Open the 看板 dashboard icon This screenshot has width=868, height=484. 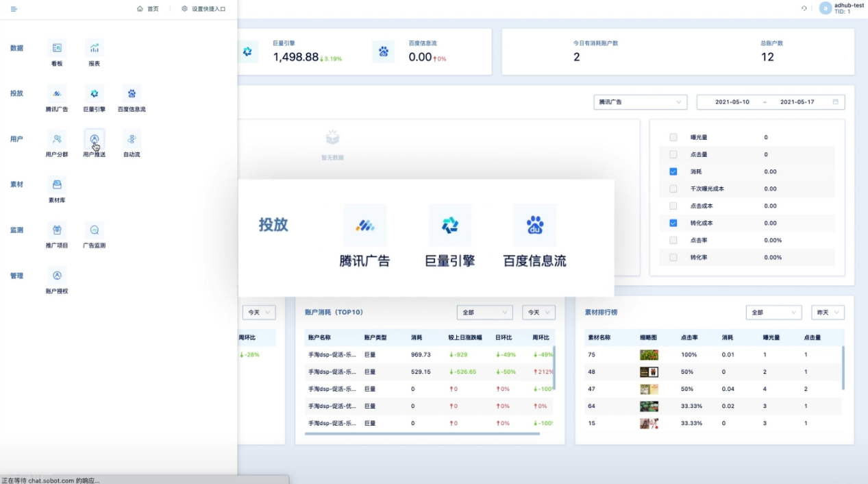[x=57, y=49]
